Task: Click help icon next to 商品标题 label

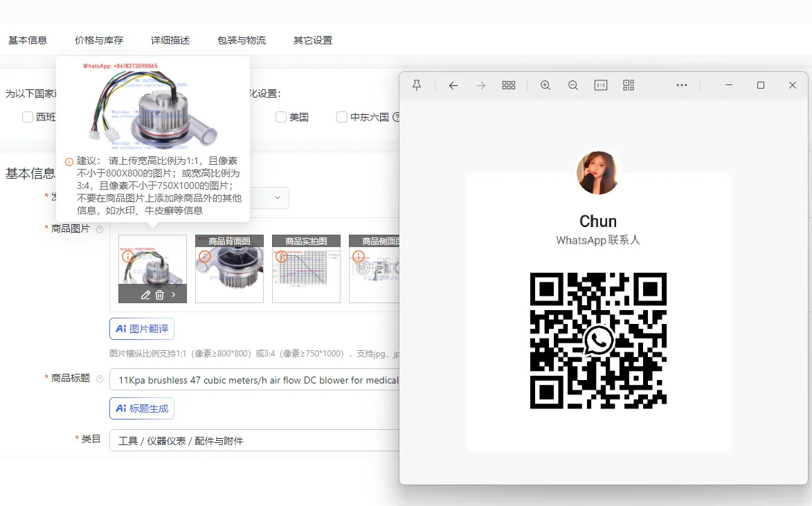Action: [x=100, y=379]
